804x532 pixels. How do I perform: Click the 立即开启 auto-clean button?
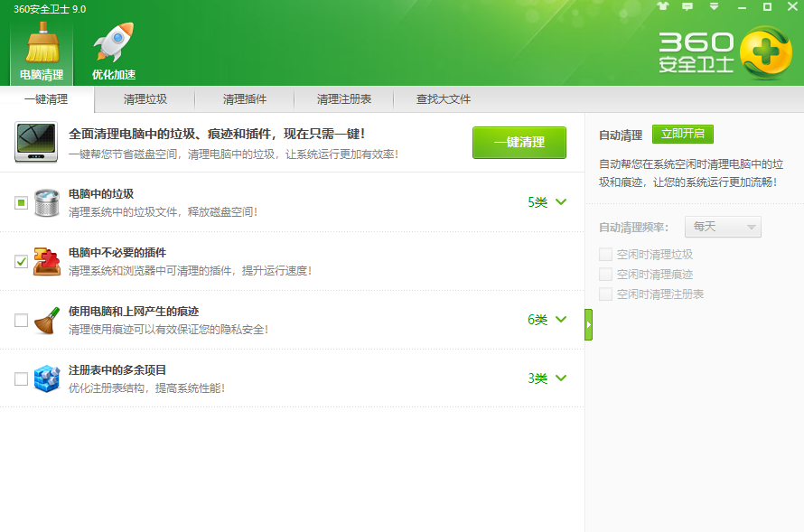(682, 134)
